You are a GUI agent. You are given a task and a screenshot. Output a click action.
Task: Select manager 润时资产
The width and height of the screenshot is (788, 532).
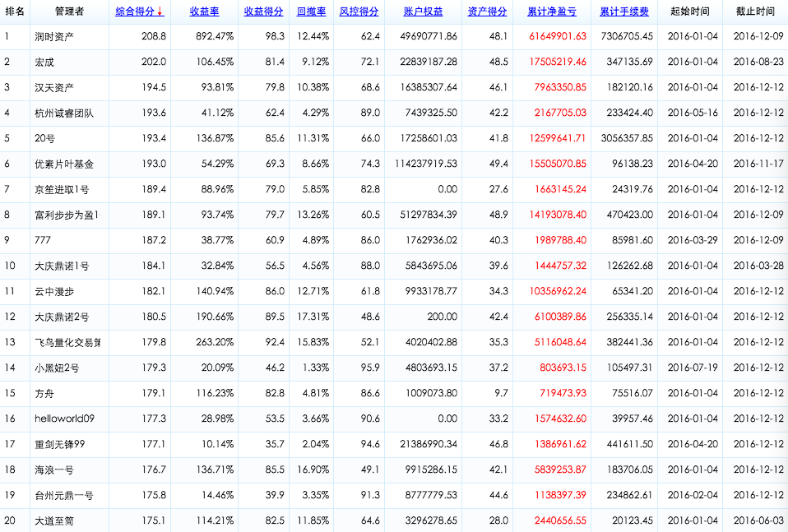(x=54, y=37)
